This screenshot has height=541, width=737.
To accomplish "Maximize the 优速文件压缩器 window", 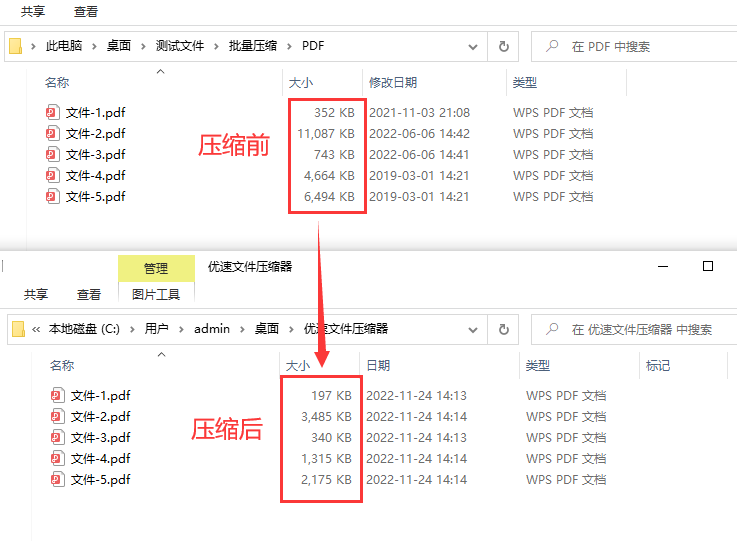I will [708, 267].
